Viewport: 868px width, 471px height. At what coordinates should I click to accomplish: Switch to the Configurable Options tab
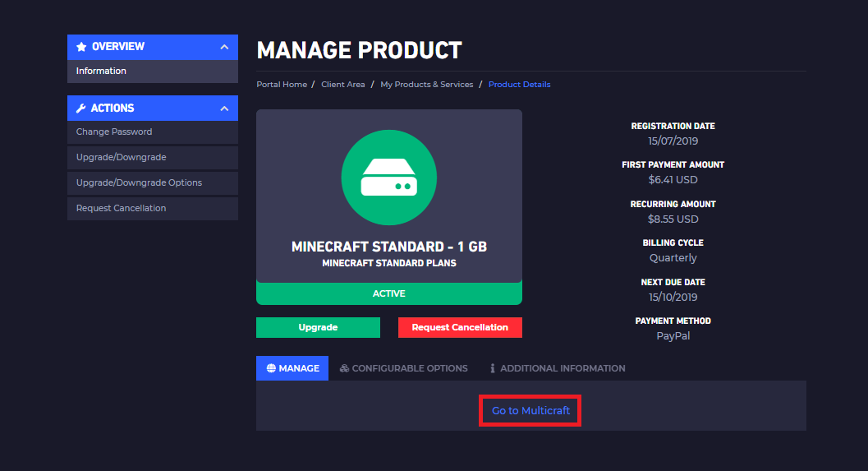click(x=403, y=368)
